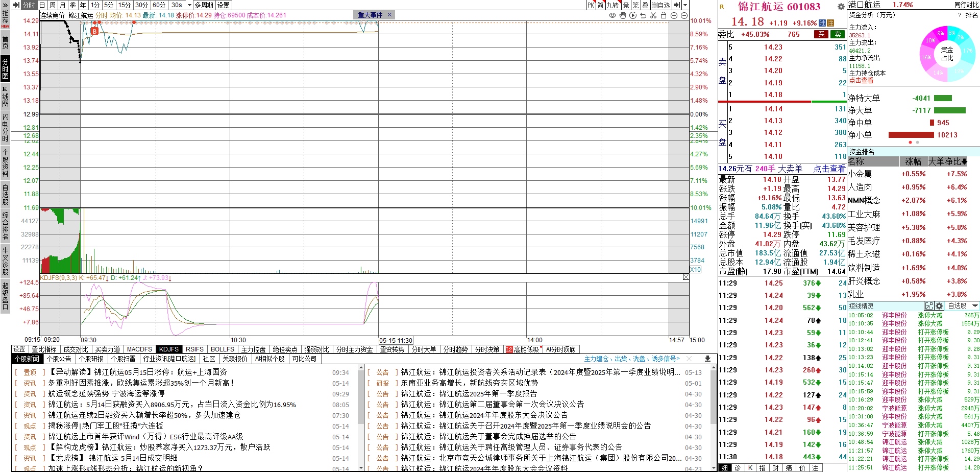This screenshot has height=472, width=980.
Task: Open 综合排名 in left sidebar
Action: tap(5, 226)
